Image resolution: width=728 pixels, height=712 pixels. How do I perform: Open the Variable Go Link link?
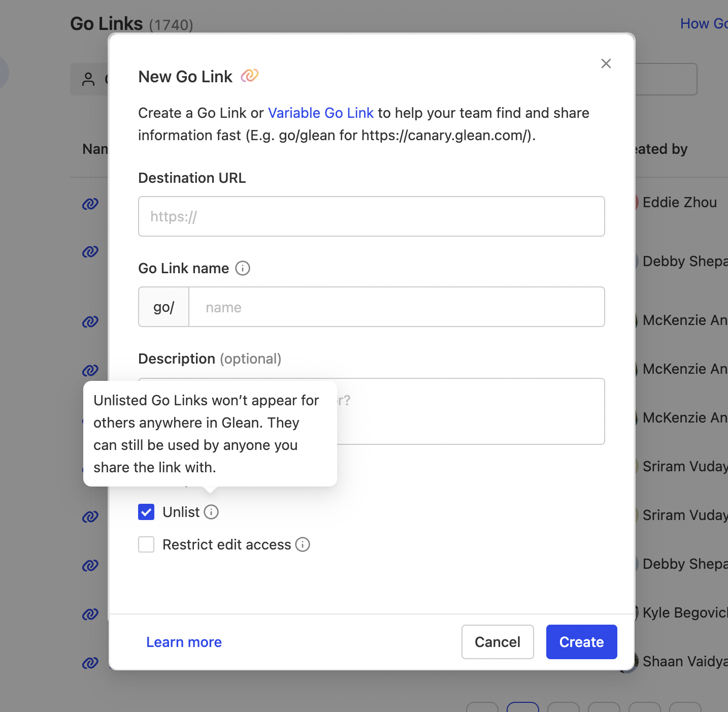click(x=320, y=113)
